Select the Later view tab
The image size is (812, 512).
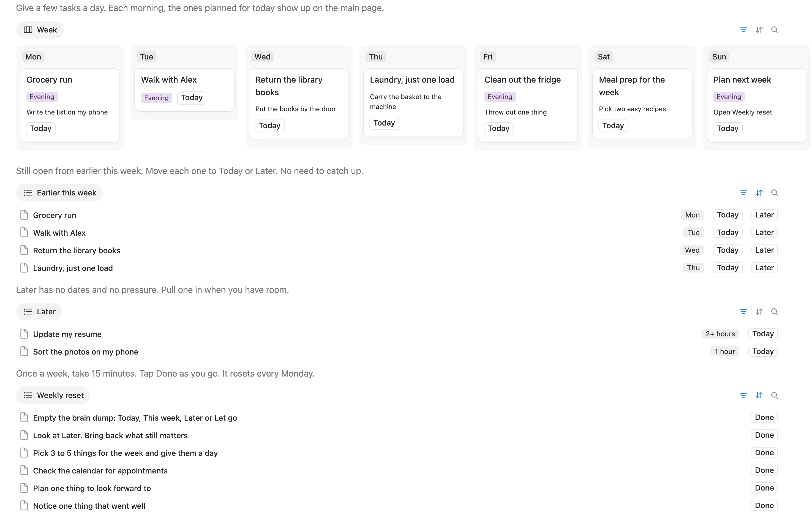(x=39, y=312)
